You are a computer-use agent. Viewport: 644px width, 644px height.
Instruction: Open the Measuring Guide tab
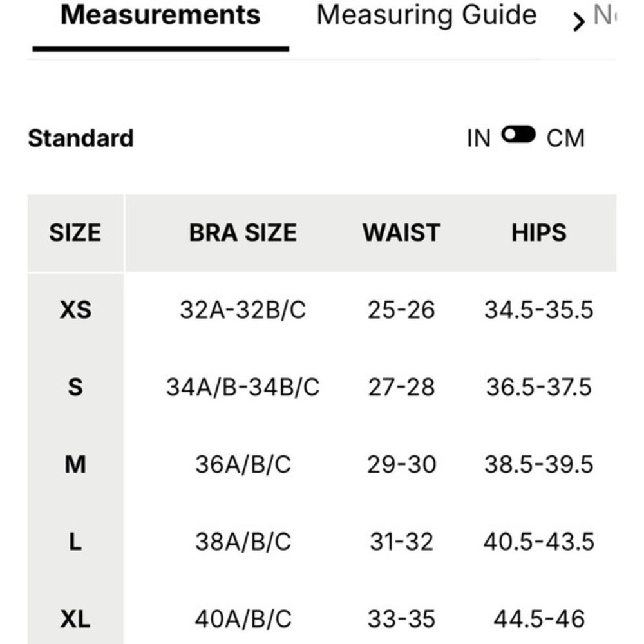point(426,17)
